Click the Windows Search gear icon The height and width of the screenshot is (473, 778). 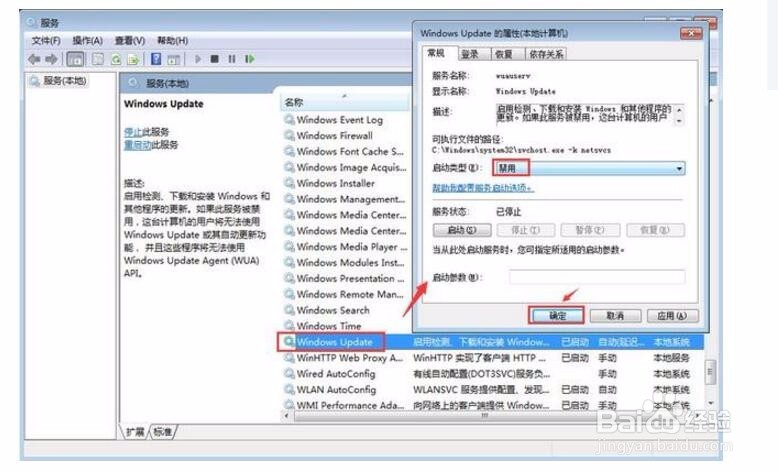pyautogui.click(x=289, y=310)
